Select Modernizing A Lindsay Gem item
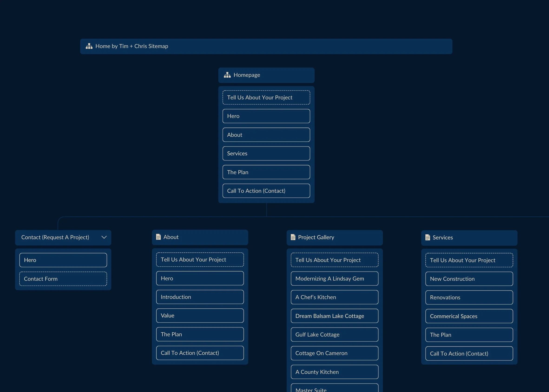This screenshot has height=392, width=549. click(x=334, y=278)
